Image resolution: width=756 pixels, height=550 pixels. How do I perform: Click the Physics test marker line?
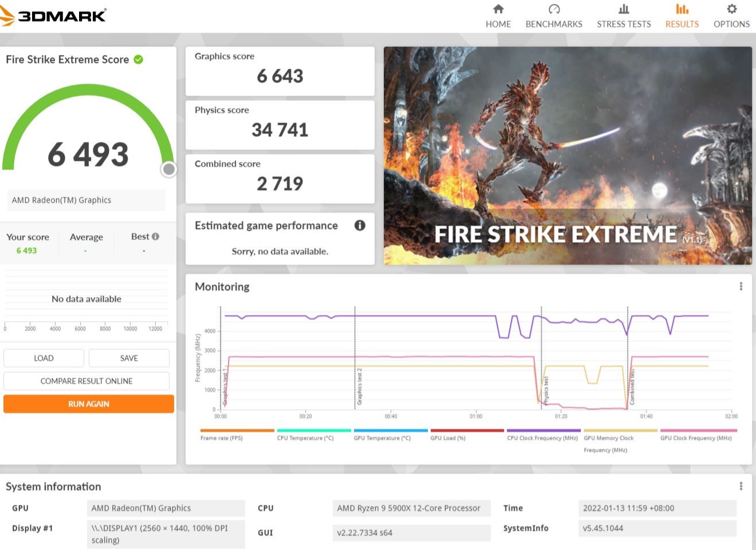pyautogui.click(x=542, y=358)
